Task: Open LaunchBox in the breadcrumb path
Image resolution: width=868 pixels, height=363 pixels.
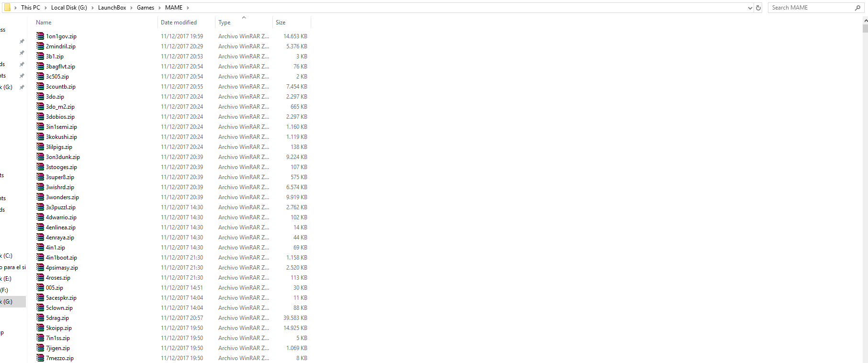Action: [112, 8]
